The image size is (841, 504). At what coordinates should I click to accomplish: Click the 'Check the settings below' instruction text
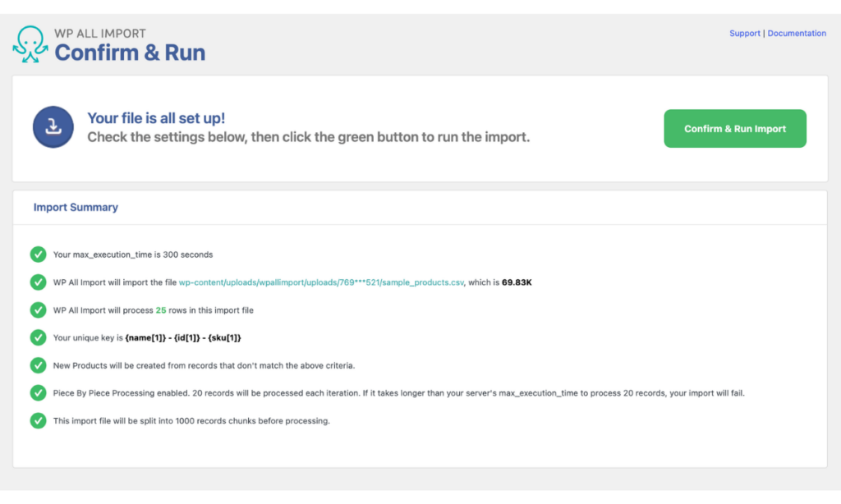coord(309,137)
